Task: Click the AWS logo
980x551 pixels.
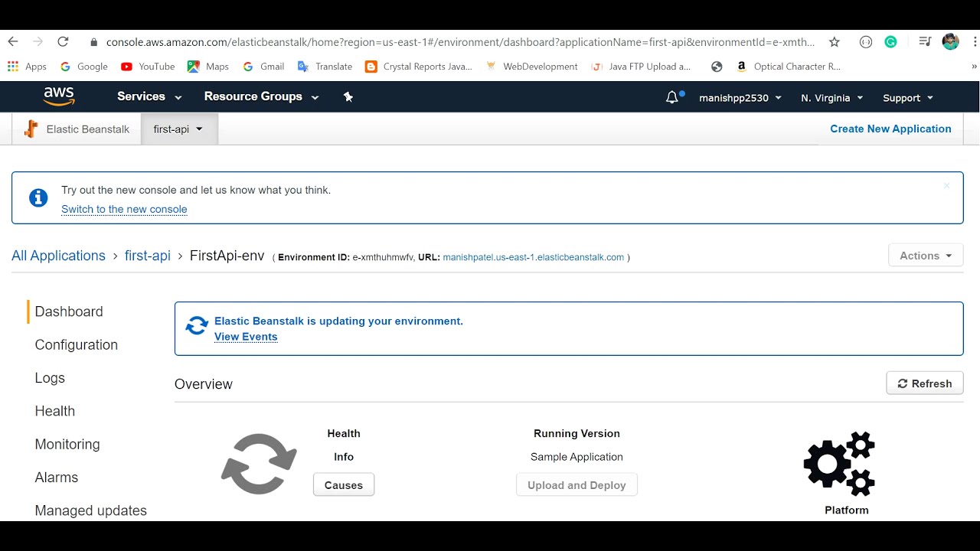Action: [x=59, y=96]
